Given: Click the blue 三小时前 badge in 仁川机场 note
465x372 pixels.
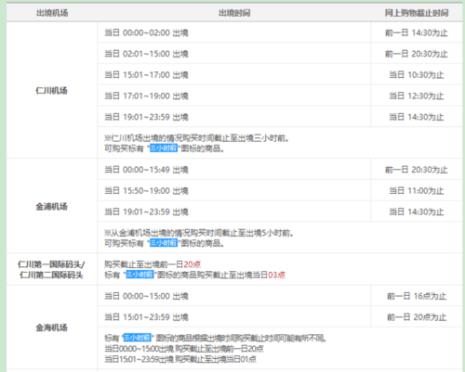Looking at the screenshot, I should (x=163, y=148).
